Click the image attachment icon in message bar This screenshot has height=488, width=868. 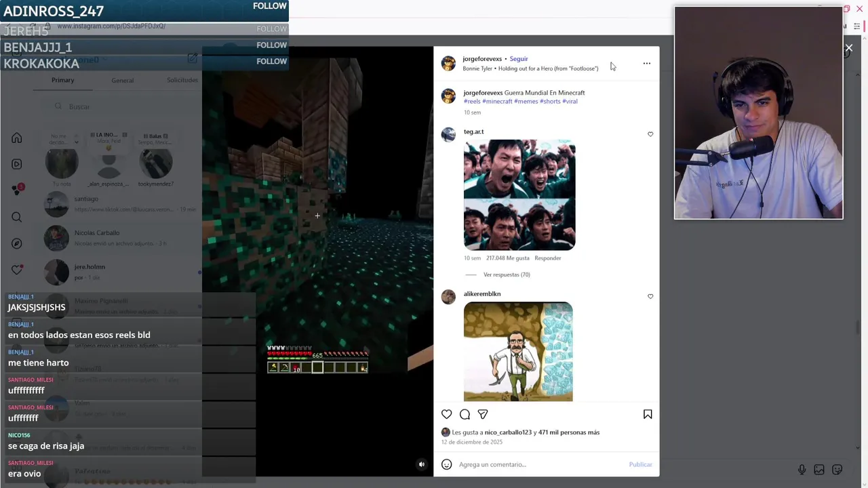click(x=819, y=470)
